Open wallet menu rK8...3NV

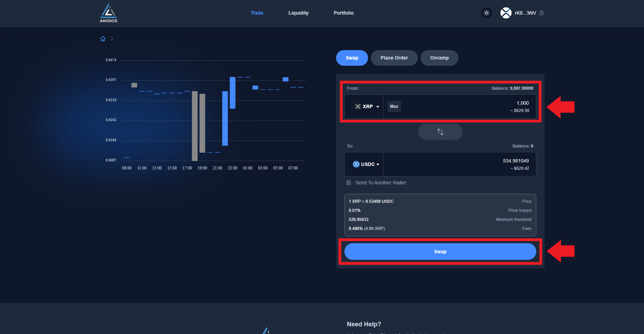pos(525,13)
